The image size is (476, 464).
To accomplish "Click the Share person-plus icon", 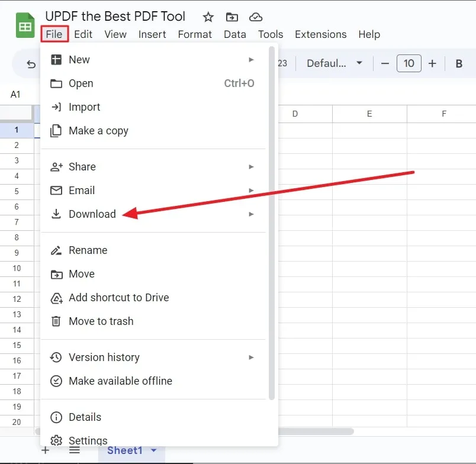I will coord(56,167).
